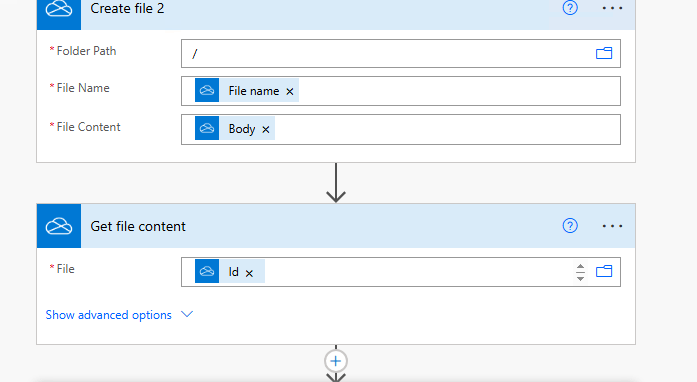
Task: Click the File input field
Action: pyautogui.click(x=401, y=272)
